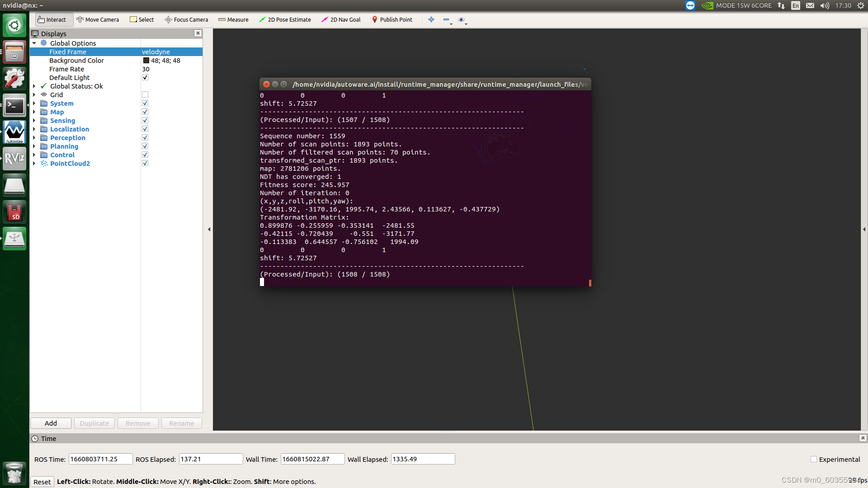The width and height of the screenshot is (868, 488).
Task: Select the Interact tool tab
Action: click(52, 19)
